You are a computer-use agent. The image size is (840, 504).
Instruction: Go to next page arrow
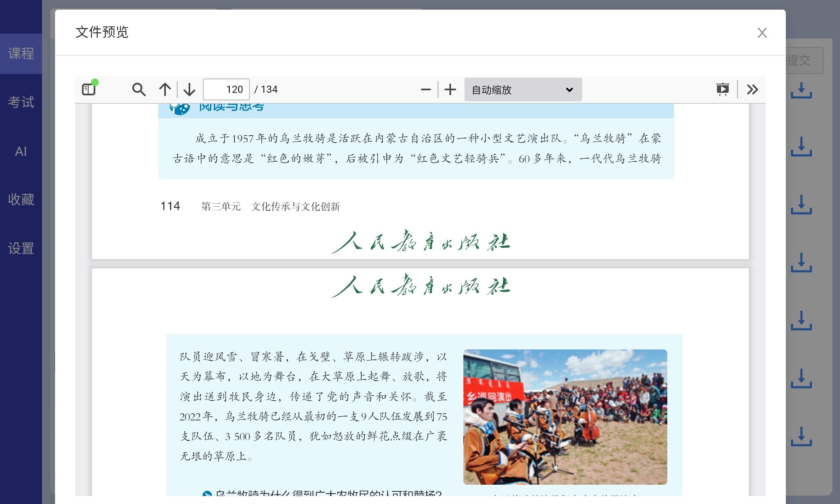click(189, 89)
